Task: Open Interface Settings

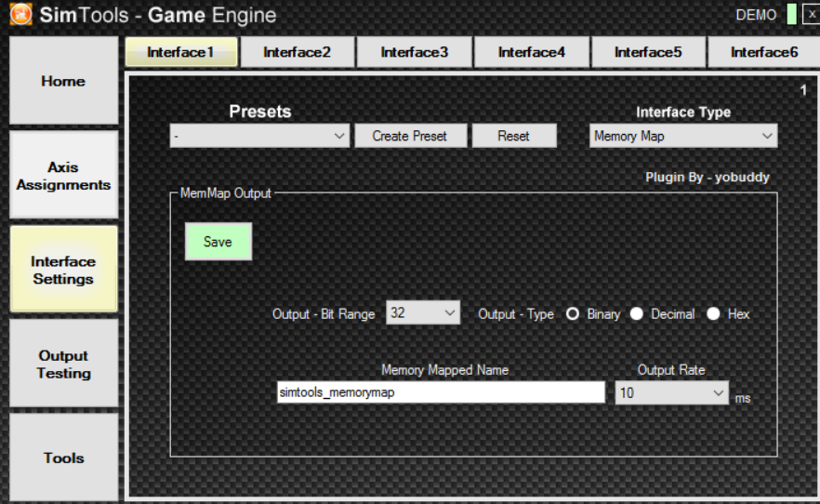Action: [x=63, y=270]
